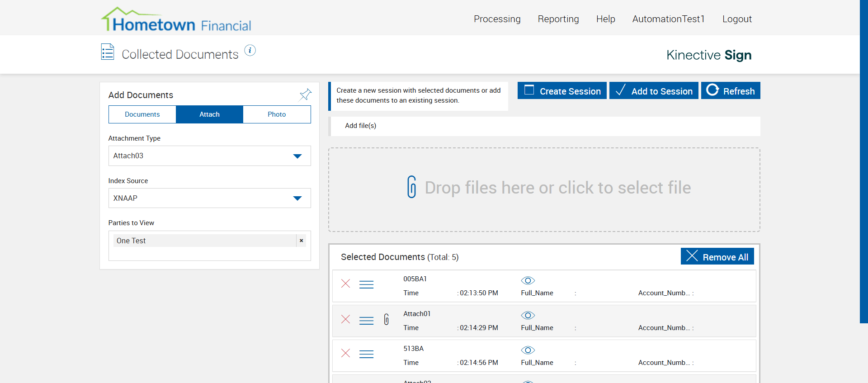The image size is (868, 383).
Task: Expand the Index Source dropdown
Action: pos(209,198)
